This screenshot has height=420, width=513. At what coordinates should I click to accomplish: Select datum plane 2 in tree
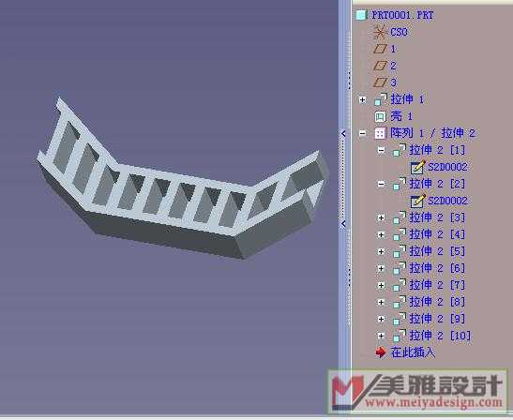pyautogui.click(x=385, y=66)
